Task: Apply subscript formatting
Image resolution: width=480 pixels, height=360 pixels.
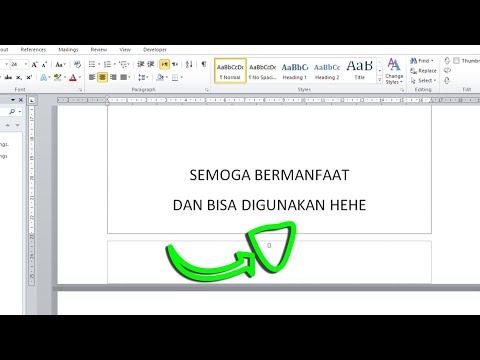Action: tap(19, 78)
